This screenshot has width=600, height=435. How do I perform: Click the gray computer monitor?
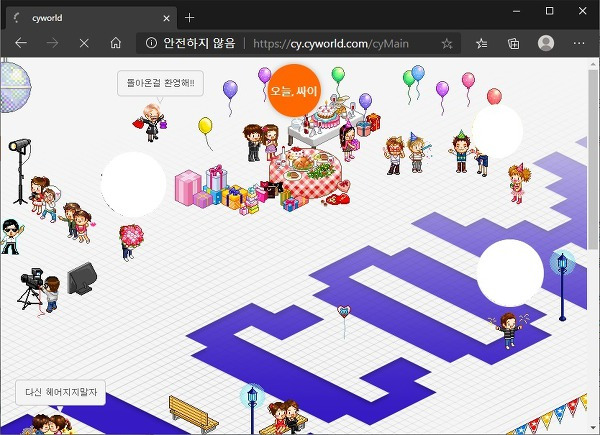point(82,279)
